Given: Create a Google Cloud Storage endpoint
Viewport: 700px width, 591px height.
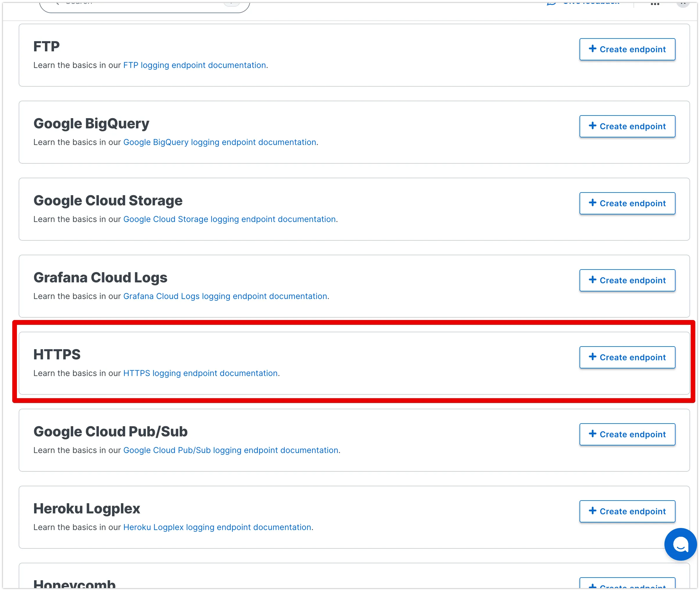Looking at the screenshot, I should (627, 203).
